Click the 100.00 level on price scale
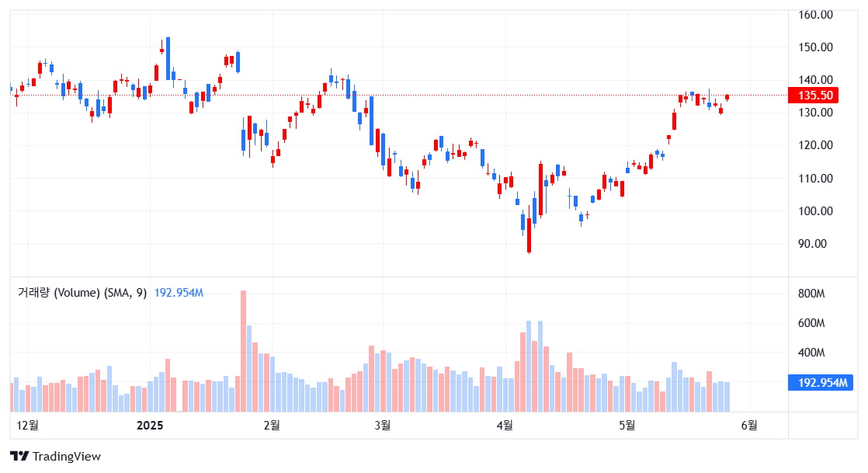The width and height of the screenshot is (868, 473). click(815, 210)
